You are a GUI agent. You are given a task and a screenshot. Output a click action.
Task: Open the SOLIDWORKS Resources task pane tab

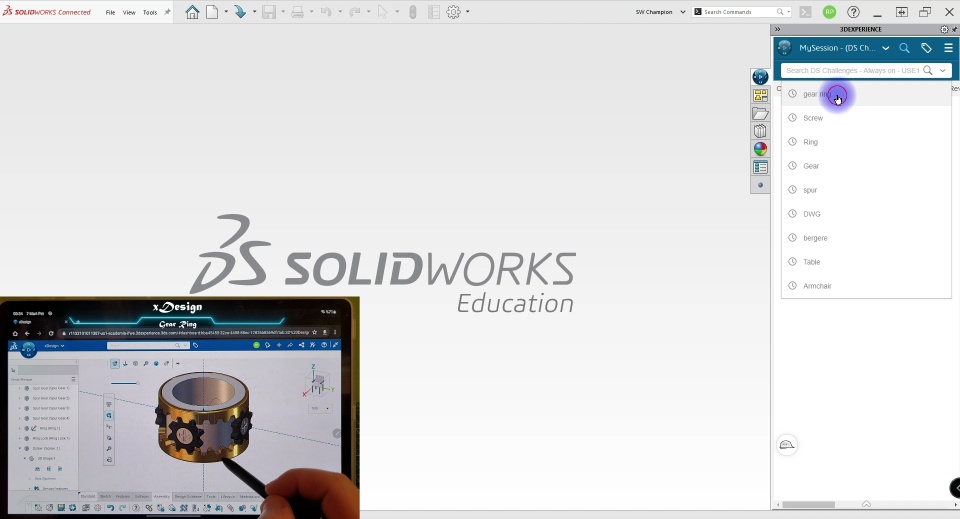(760, 95)
